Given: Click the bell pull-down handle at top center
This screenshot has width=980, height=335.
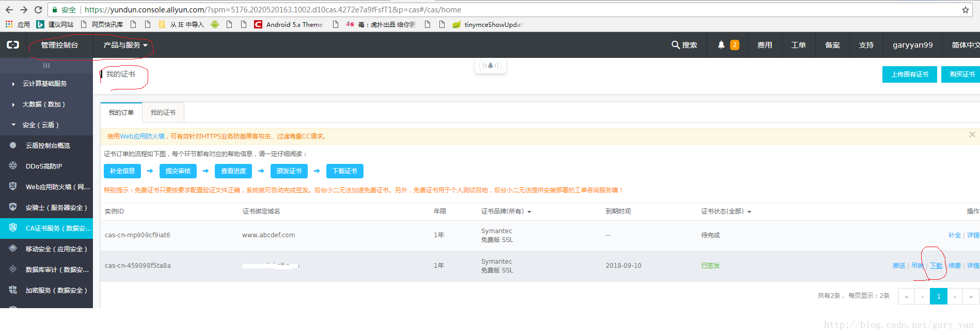Looking at the screenshot, I should pyautogui.click(x=490, y=66).
